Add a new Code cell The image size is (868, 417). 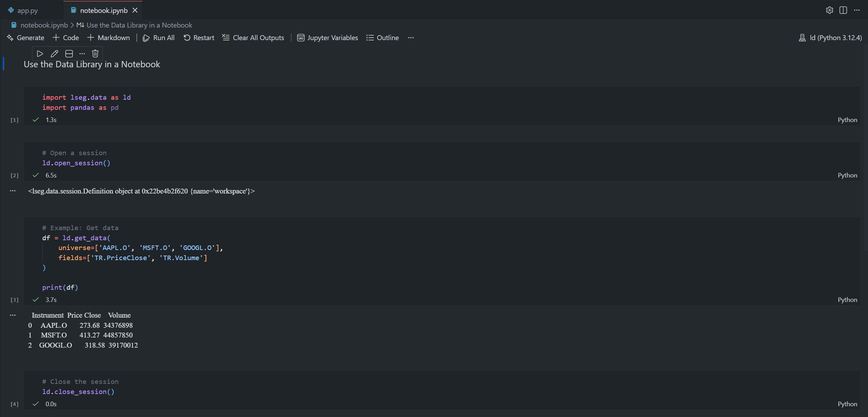click(x=66, y=38)
